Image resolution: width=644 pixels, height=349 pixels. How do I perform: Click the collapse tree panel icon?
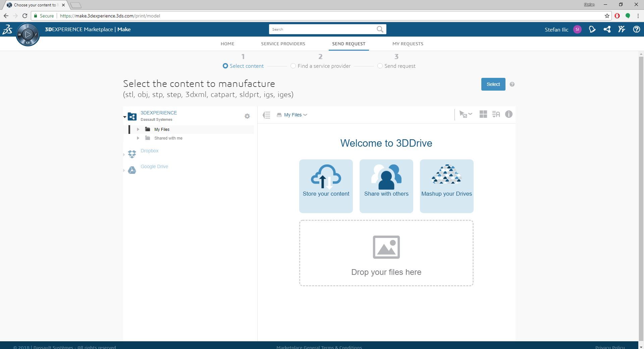click(266, 115)
